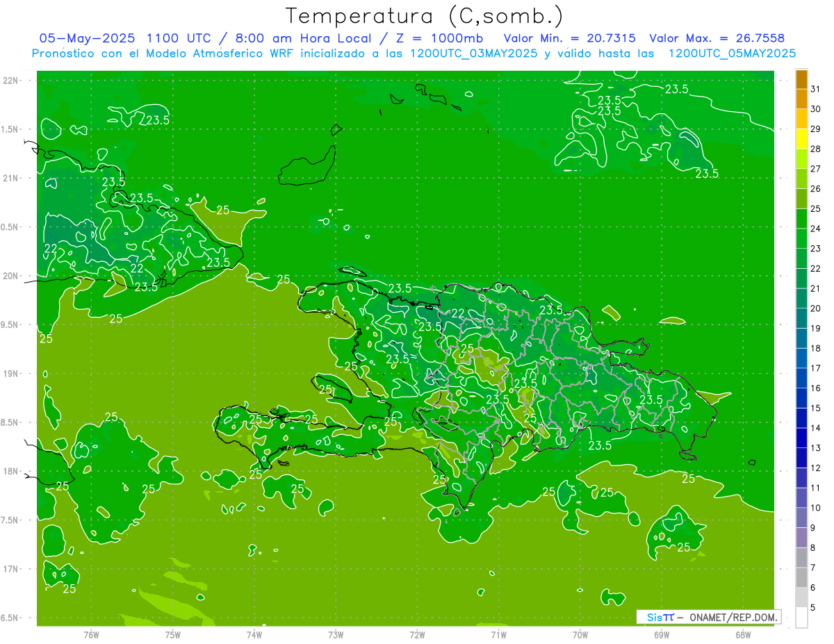Click the yellow color swatch between 28 and 29
Viewport: 834px width, 644px height.
pyautogui.click(x=801, y=139)
